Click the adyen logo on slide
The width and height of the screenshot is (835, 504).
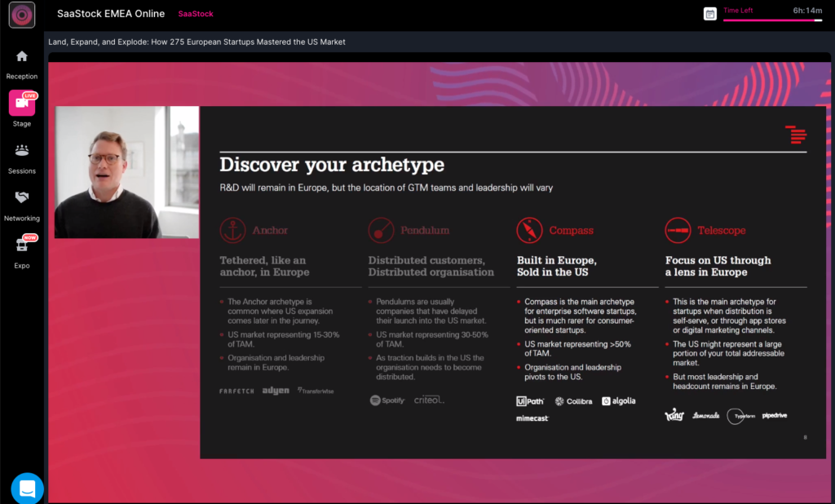pyautogui.click(x=276, y=391)
